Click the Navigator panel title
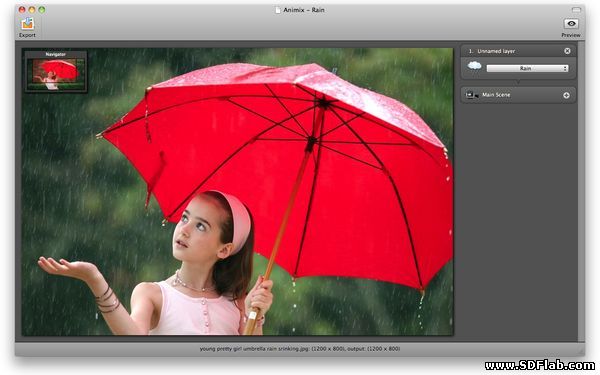This screenshot has height=375, width=600. point(56,54)
